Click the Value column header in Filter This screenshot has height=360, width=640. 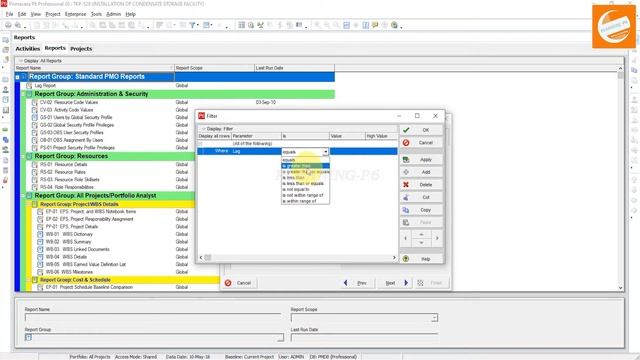tap(347, 136)
